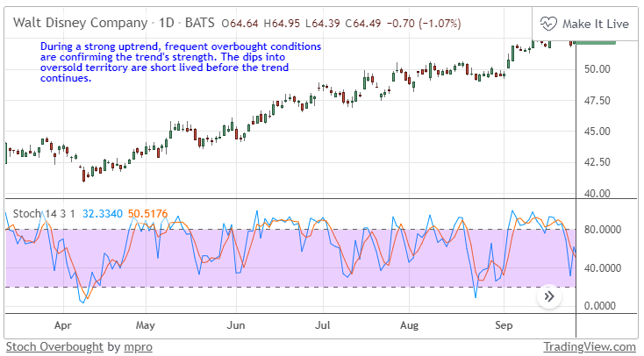Click the 1D interval label
The image size is (644, 356).
pos(167,23)
